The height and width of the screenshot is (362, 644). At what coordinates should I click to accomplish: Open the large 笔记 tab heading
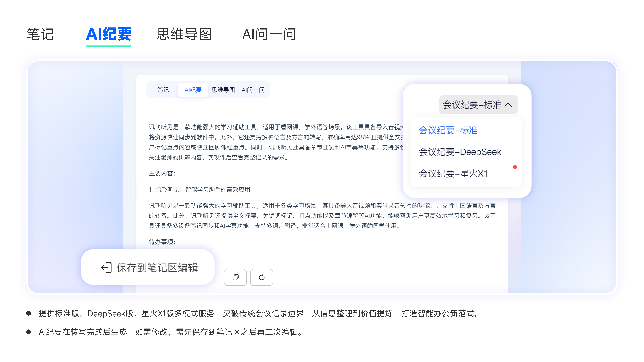40,34
